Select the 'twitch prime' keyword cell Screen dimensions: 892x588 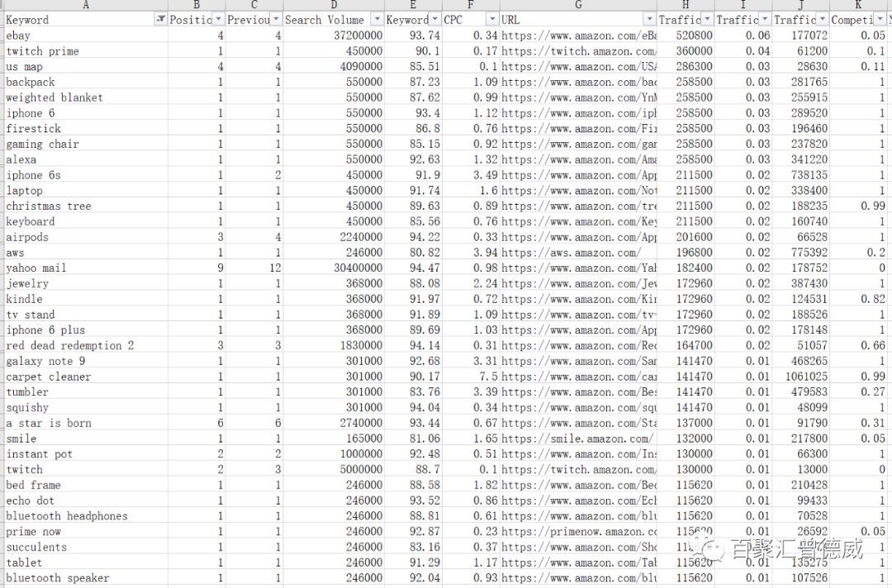click(x=85, y=50)
